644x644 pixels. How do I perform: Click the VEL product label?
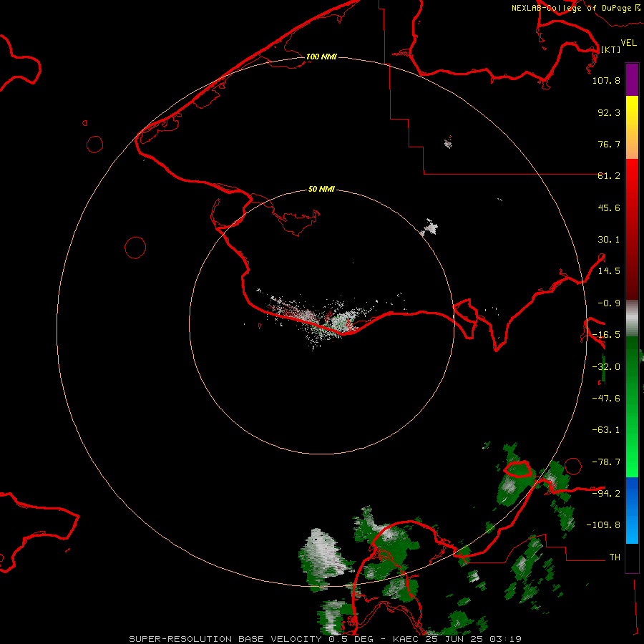pyautogui.click(x=628, y=43)
